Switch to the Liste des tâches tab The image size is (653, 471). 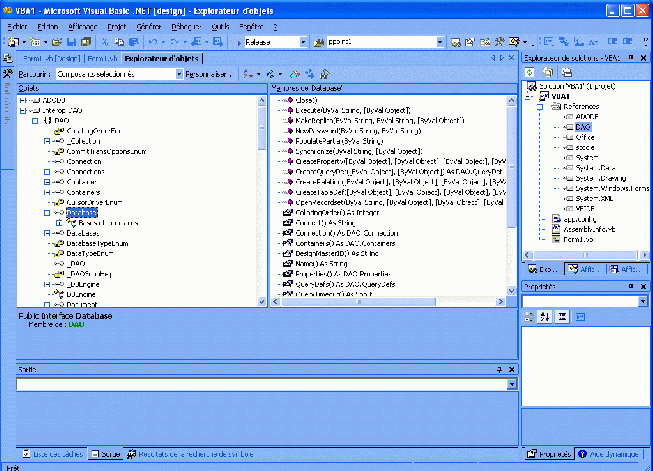[53, 454]
